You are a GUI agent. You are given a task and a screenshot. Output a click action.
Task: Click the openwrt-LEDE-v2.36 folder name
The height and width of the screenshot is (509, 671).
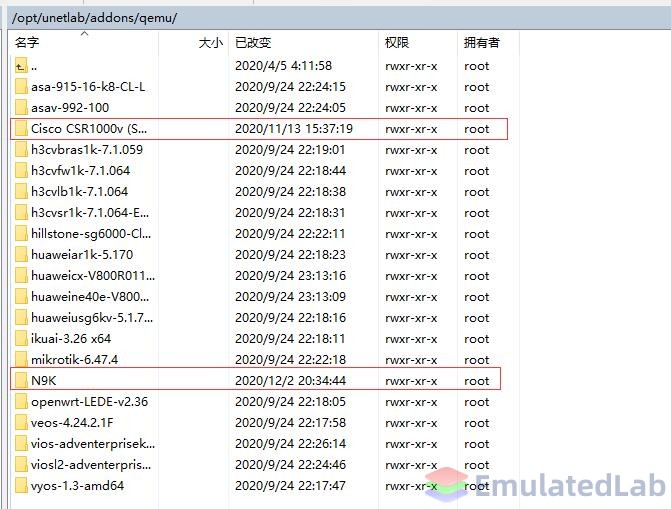(89, 402)
